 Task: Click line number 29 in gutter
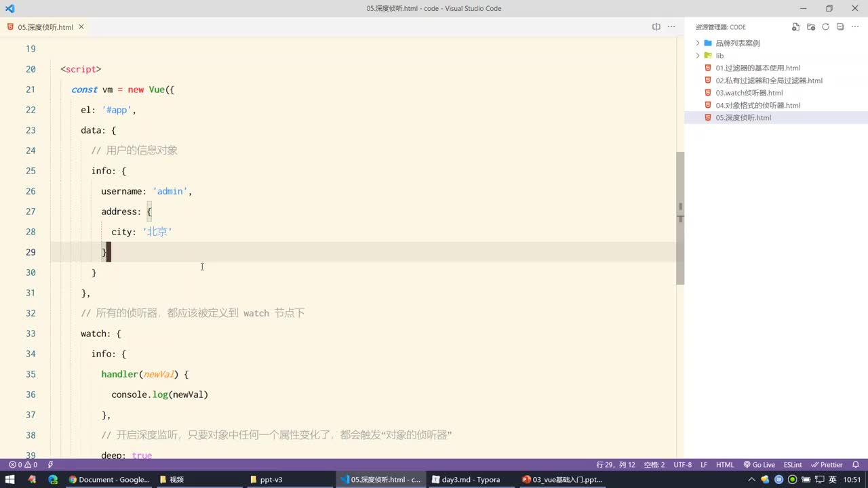coord(30,252)
